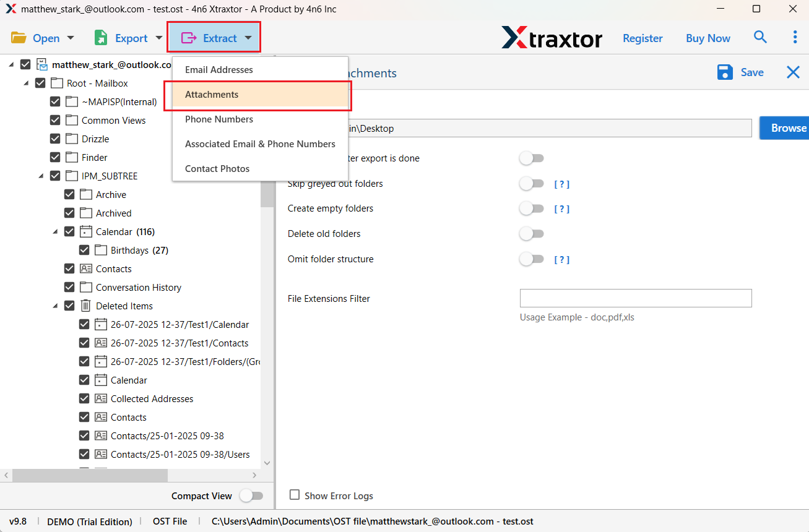The width and height of the screenshot is (809, 532).
Task: Choose Associated Email & Phone Numbers
Action: coord(260,144)
